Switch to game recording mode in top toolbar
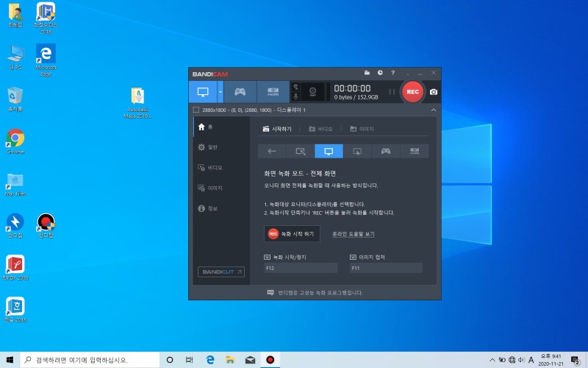588x368 pixels. (x=240, y=92)
